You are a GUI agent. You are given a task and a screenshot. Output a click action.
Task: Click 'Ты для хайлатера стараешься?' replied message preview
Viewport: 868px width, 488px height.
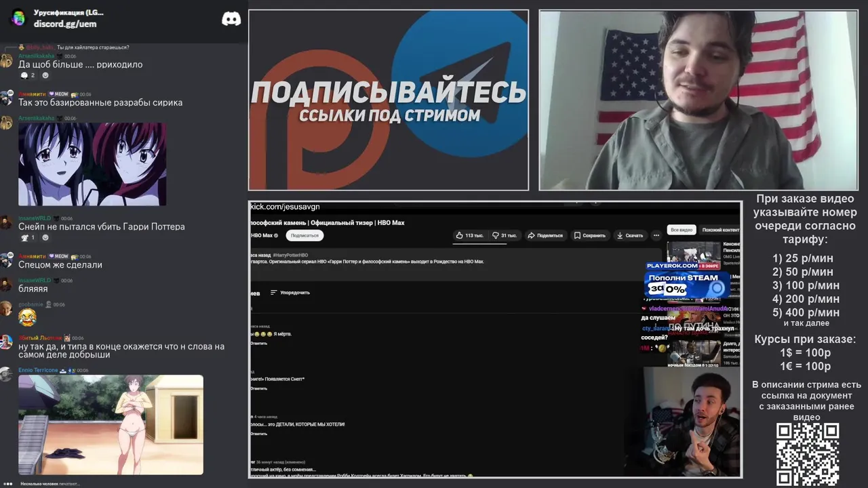click(x=93, y=47)
